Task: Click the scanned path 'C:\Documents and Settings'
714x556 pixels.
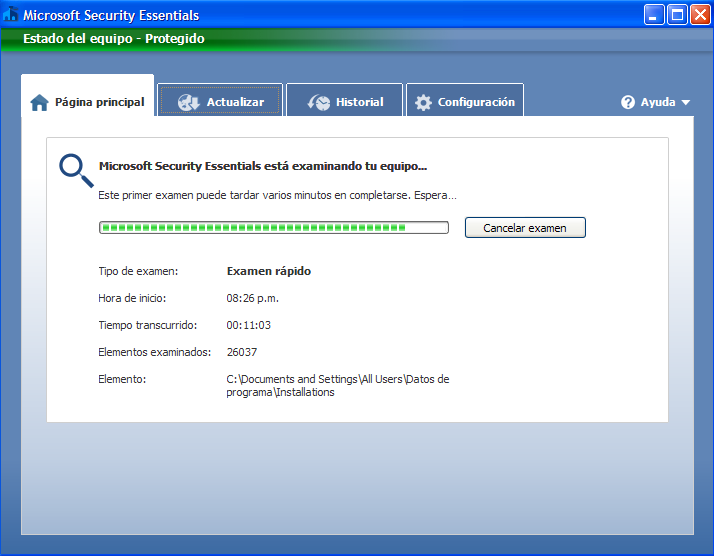Action: [x=338, y=385]
